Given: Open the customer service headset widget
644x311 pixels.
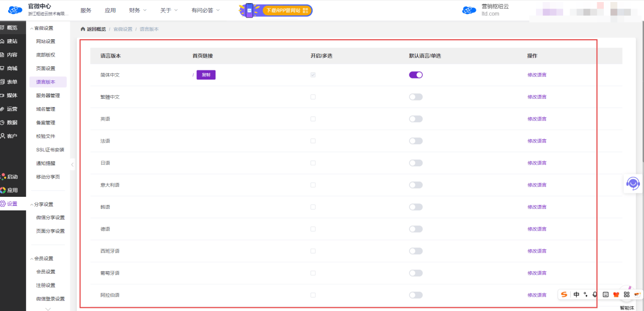Looking at the screenshot, I should pyautogui.click(x=633, y=184).
